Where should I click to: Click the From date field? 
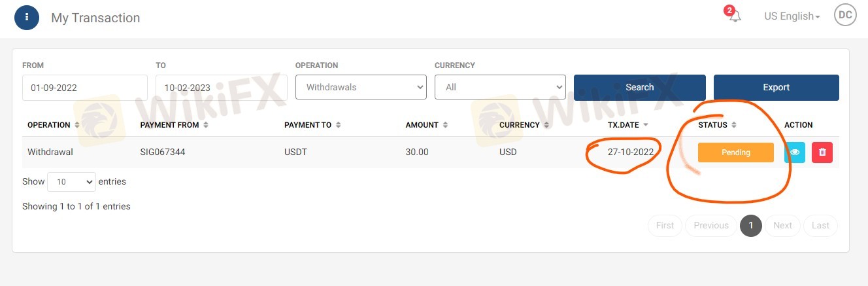click(85, 88)
